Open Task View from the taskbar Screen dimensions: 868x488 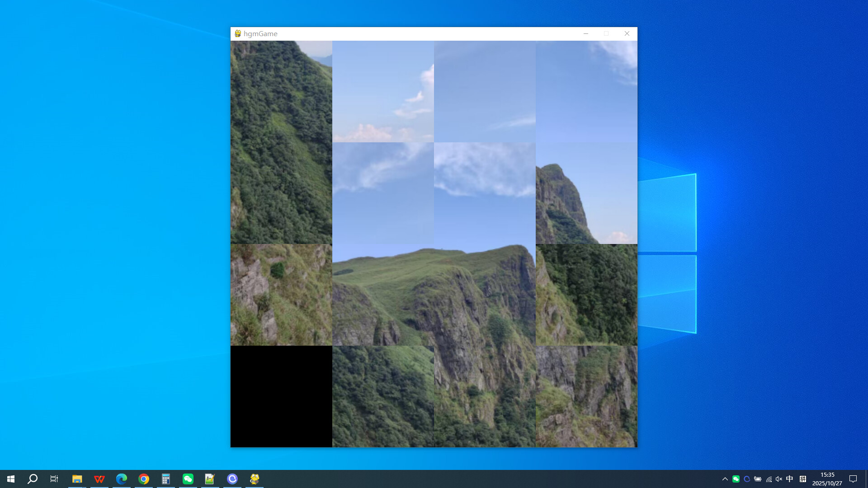click(x=54, y=479)
